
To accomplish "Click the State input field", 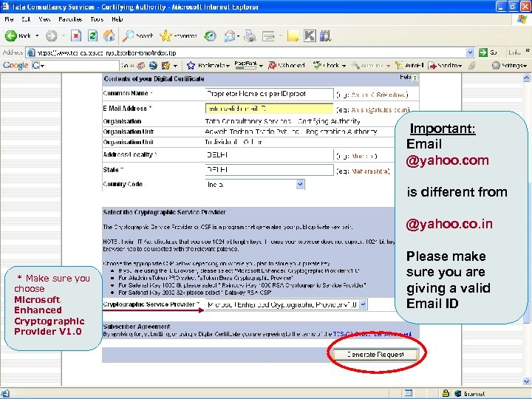I will [x=269, y=170].
